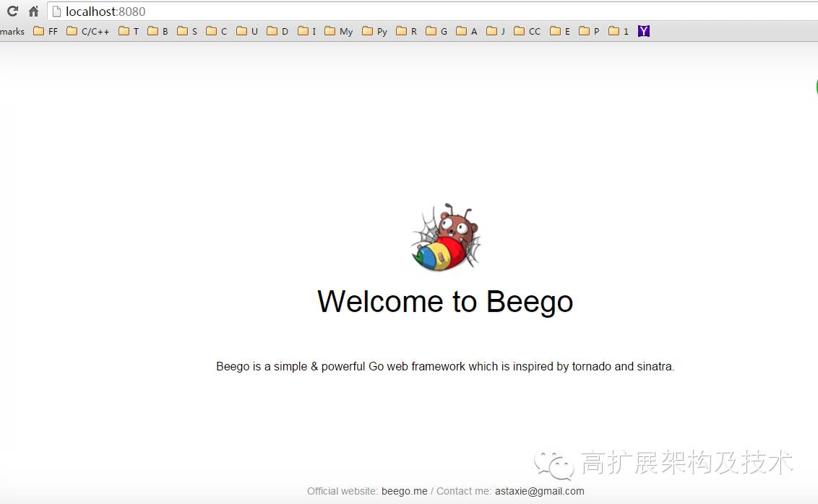Click the Beego gopher logo image
818x504 pixels.
tap(446, 237)
